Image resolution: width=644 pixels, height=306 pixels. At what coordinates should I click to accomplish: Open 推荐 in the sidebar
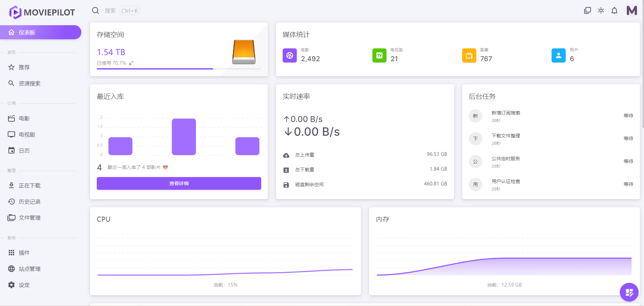coord(40,67)
